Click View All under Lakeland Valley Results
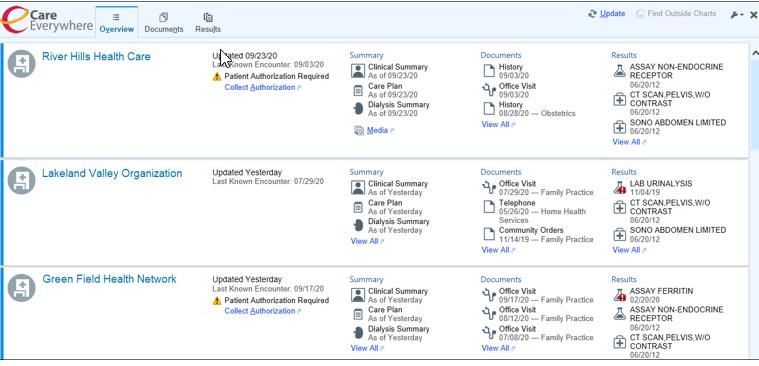Screen dimensions: 759x366 [x=629, y=250]
